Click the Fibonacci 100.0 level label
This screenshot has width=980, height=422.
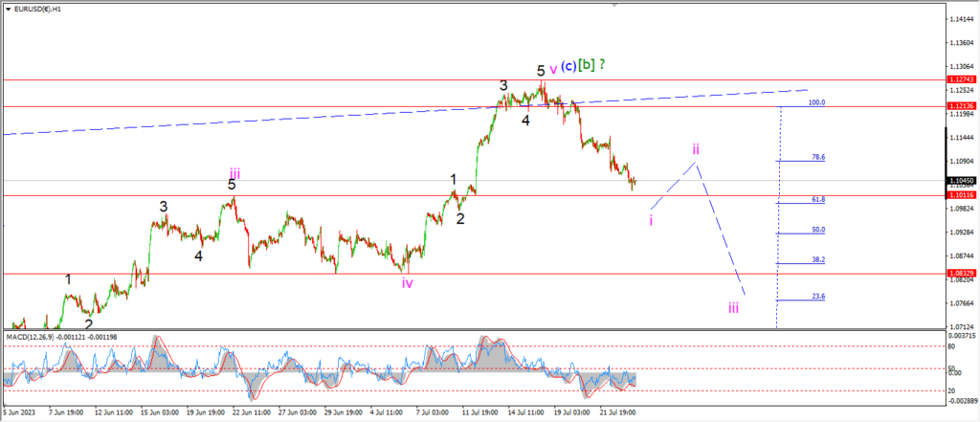point(817,102)
